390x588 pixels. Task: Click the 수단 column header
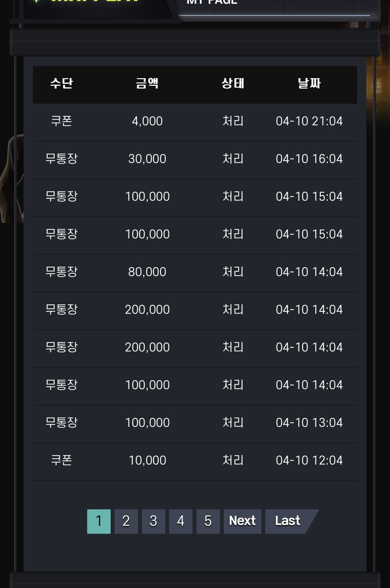click(x=61, y=84)
